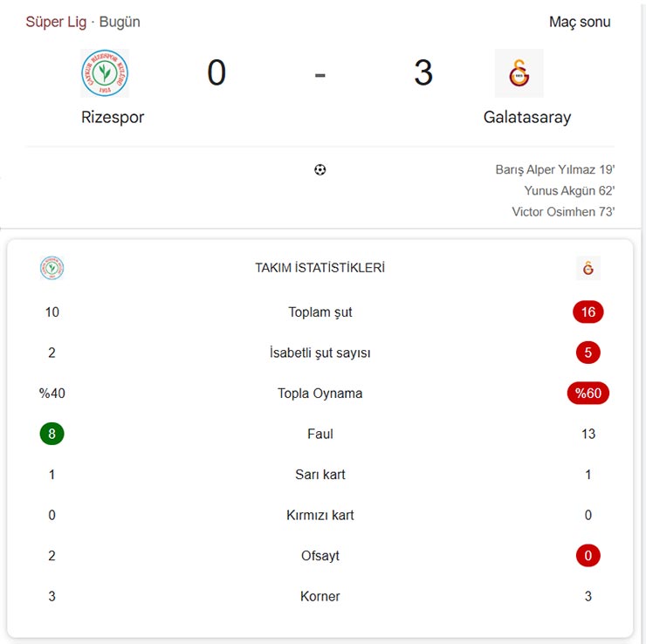The width and height of the screenshot is (646, 644).
Task: Click the Korner stat row label
Action: [x=320, y=597]
